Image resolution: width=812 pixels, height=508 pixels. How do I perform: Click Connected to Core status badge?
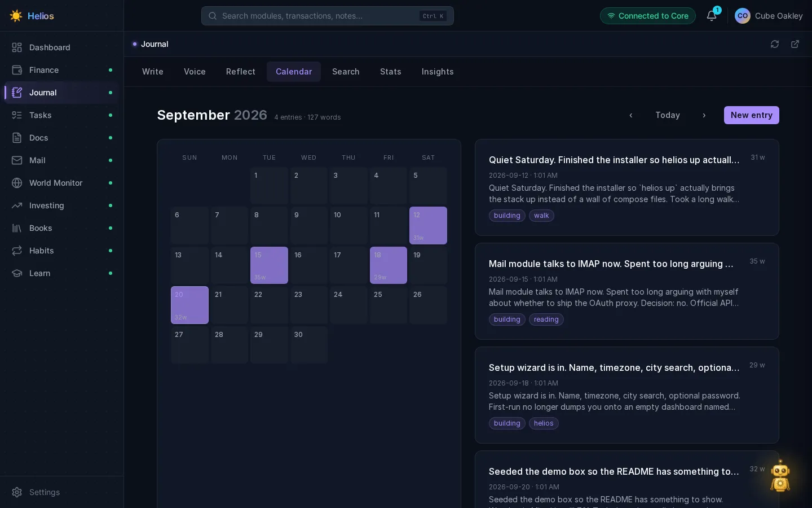[648, 16]
